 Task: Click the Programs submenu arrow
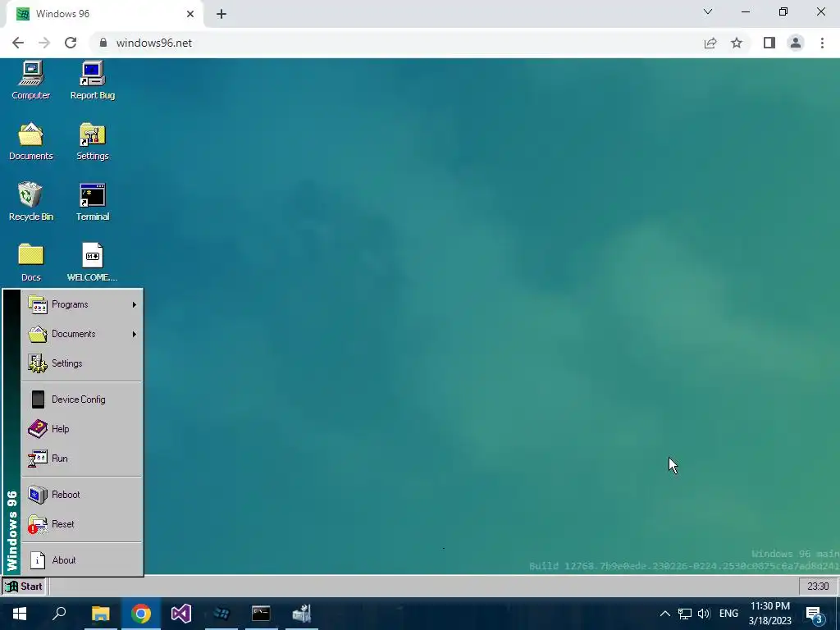pyautogui.click(x=134, y=304)
